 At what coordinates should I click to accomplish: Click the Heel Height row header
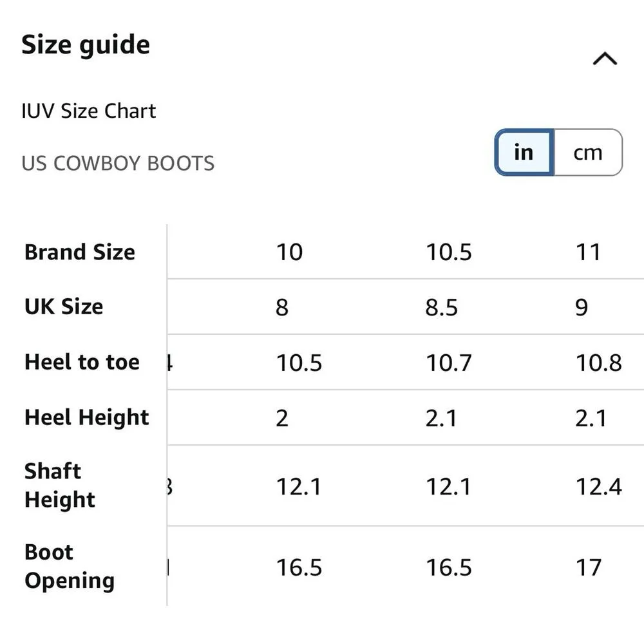point(87,417)
